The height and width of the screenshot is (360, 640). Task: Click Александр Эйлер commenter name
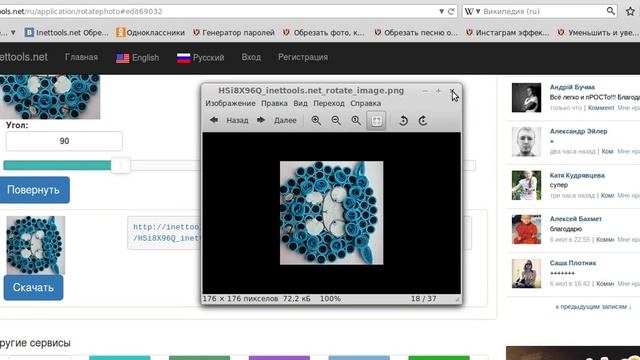click(578, 131)
